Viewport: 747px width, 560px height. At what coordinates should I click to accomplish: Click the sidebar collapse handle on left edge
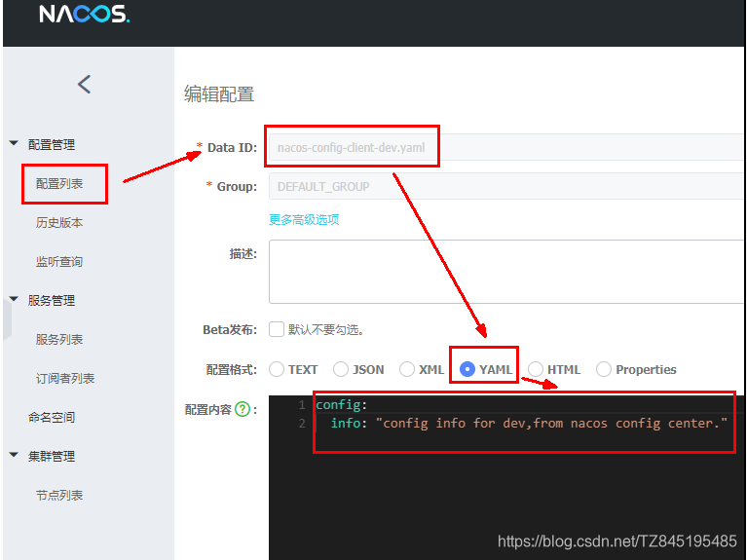[x=7, y=318]
